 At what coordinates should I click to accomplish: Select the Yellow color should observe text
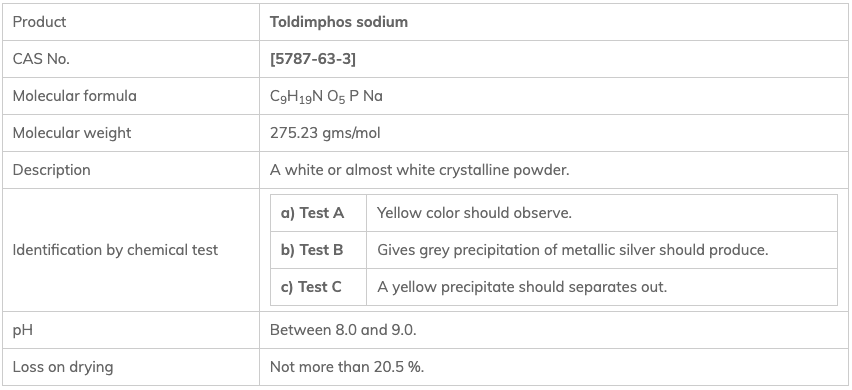(474, 213)
